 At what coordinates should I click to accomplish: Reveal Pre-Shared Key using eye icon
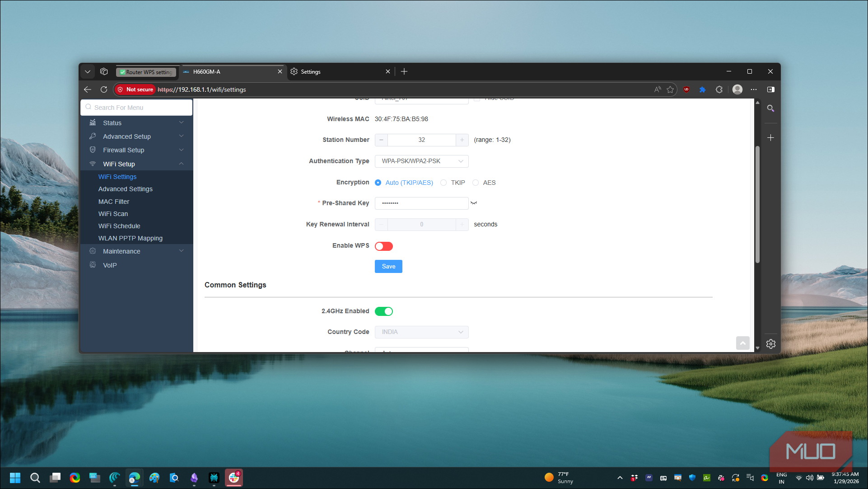pos(473,203)
